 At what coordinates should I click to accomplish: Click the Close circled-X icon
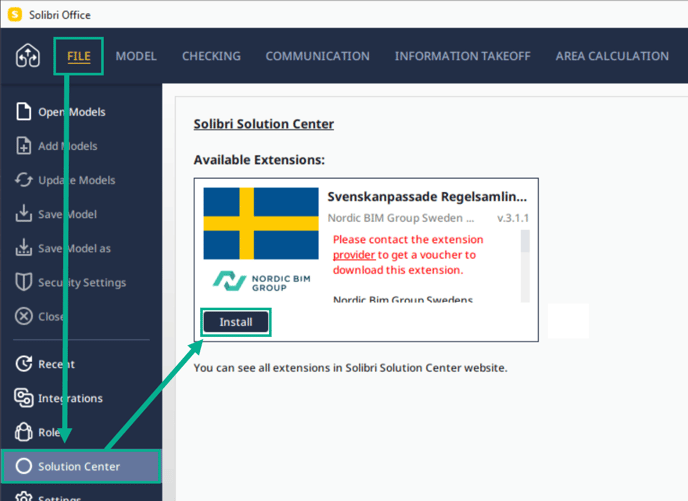click(x=24, y=316)
